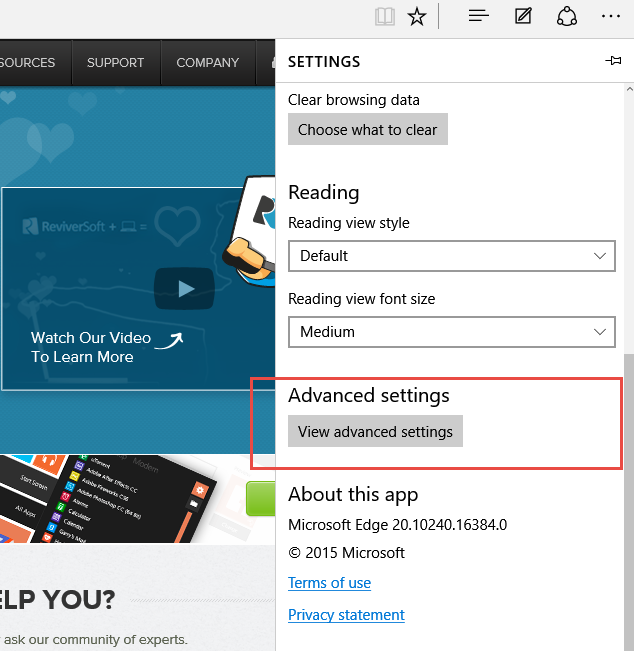Open the COMPANY menu on website
Viewport: 634px width, 651px height.
point(208,63)
